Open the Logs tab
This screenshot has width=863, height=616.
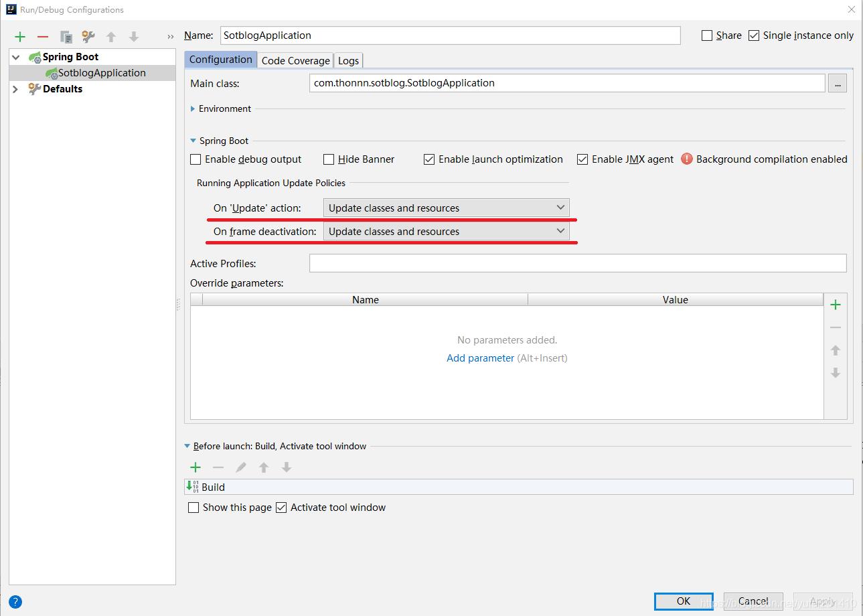(x=348, y=60)
